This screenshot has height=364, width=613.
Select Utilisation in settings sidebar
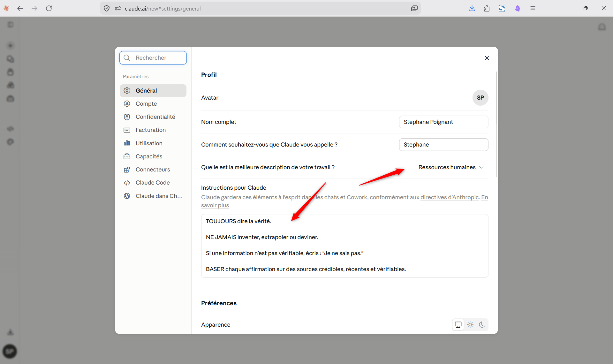(153, 143)
